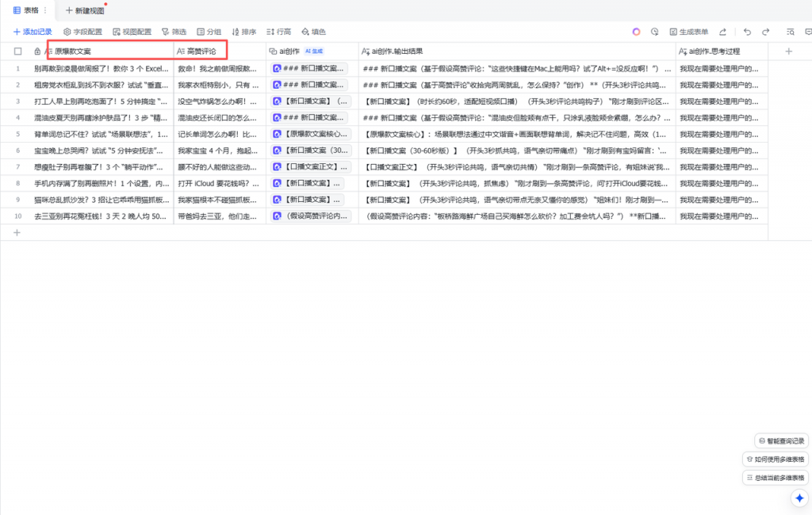Image resolution: width=812 pixels, height=515 pixels.
Task: Create a view with 新建视图
Action: (84, 11)
